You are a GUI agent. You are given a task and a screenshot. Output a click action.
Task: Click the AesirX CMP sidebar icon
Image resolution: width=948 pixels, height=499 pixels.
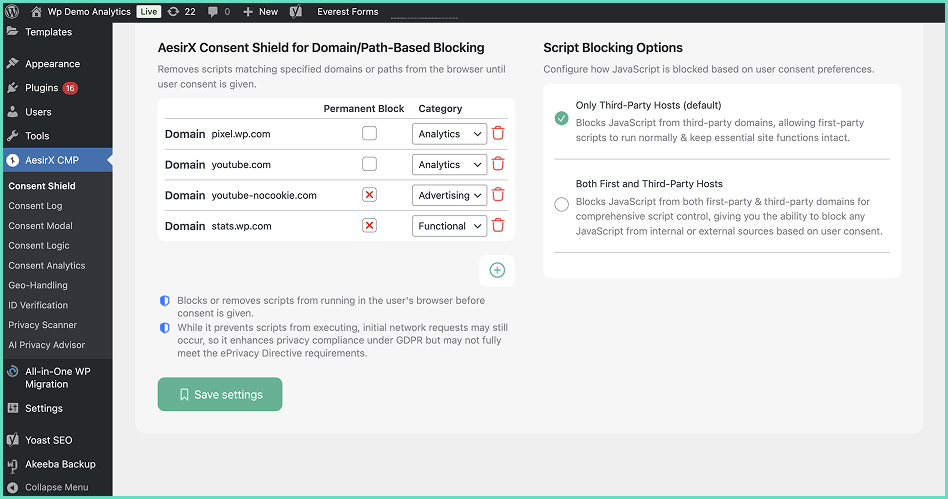click(x=12, y=160)
